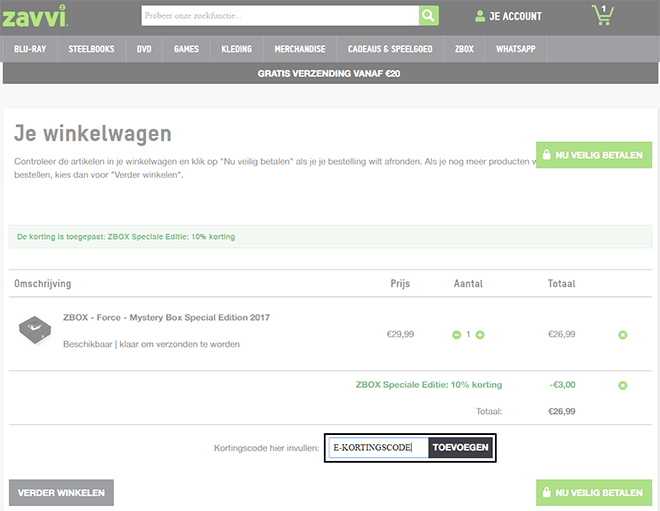Screen dimensions: 660x511
Task: Open the Games menu
Action: pyautogui.click(x=186, y=49)
